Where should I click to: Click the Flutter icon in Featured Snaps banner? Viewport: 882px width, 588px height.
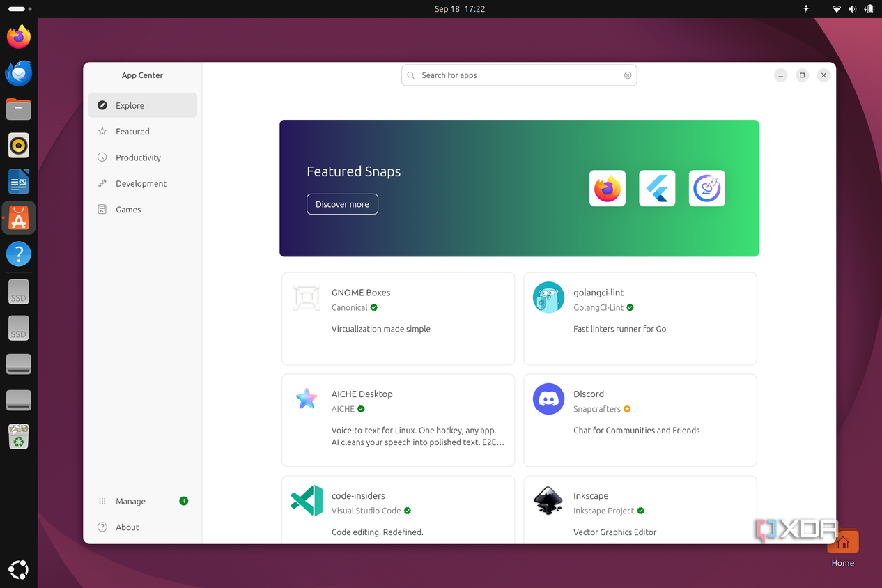pyautogui.click(x=657, y=188)
